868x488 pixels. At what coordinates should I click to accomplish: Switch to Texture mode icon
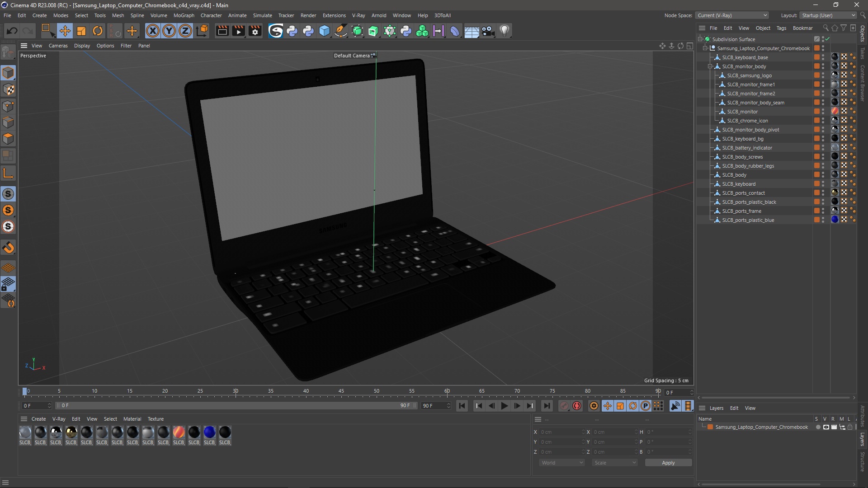pos(8,89)
